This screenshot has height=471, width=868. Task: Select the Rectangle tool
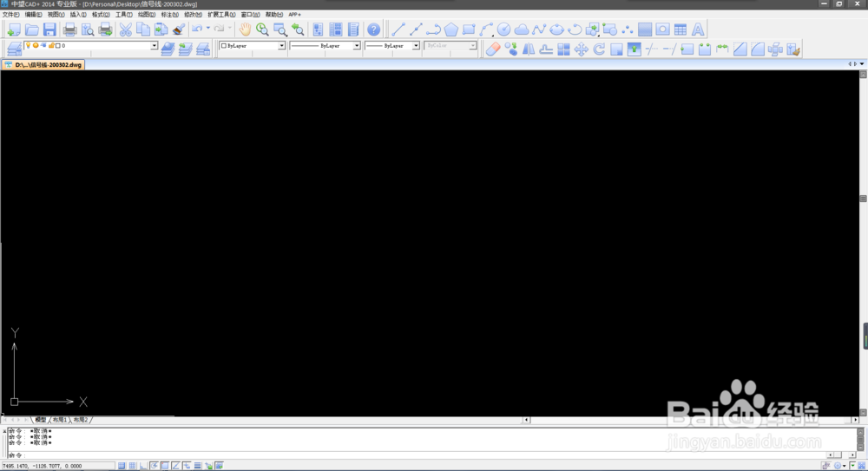click(469, 29)
